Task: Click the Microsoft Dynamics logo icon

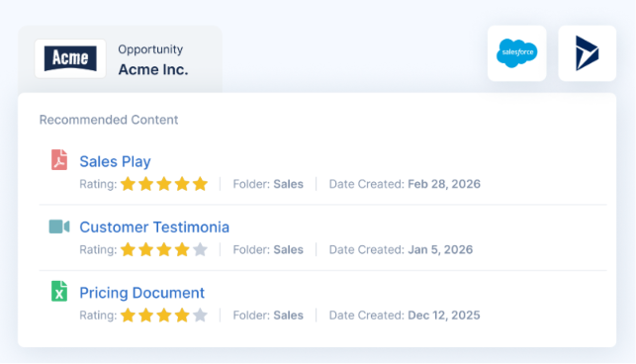Action: [x=587, y=53]
